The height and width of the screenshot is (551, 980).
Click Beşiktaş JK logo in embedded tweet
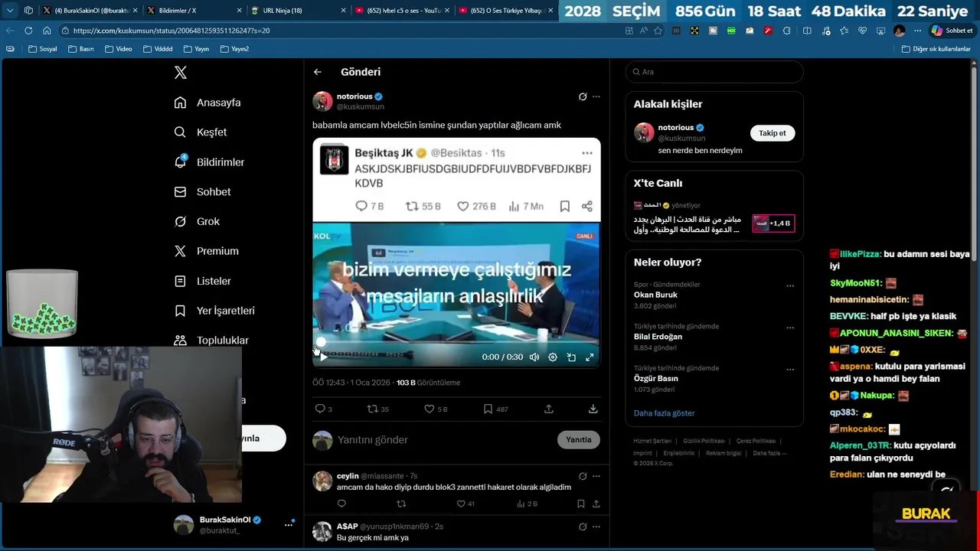point(334,159)
